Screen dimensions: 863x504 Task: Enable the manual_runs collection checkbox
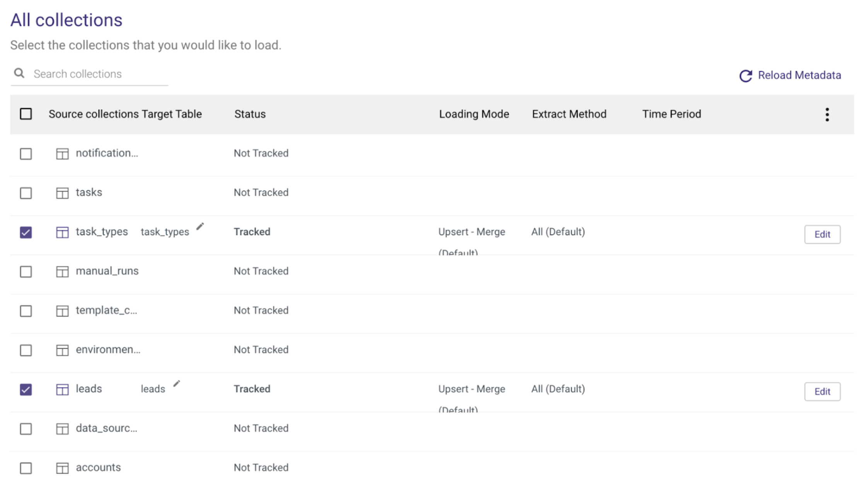click(26, 272)
